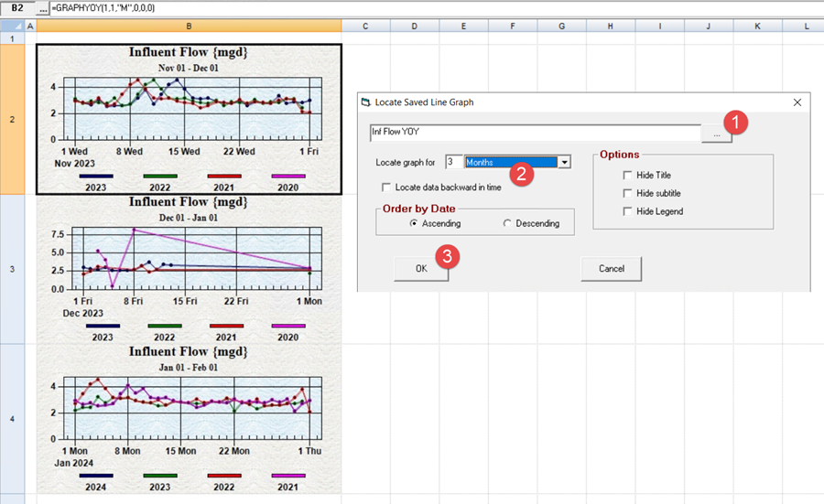The image size is (824, 504).
Task: Check the Hide Title option
Action: pos(627,175)
